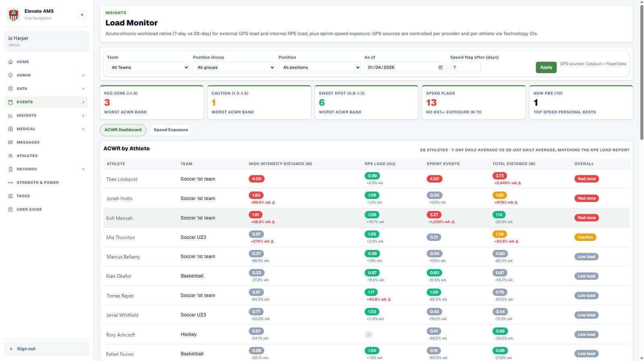Screen dimensions: 644x361
Task: Click Kofi Mensah's Red zone badge
Action: [x=586, y=218]
